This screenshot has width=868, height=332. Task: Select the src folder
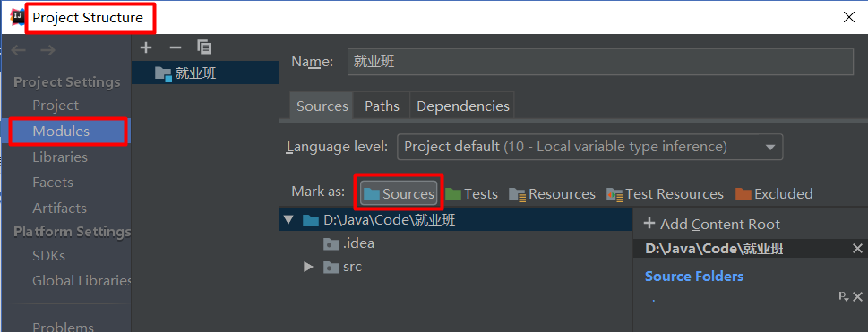[x=342, y=268]
